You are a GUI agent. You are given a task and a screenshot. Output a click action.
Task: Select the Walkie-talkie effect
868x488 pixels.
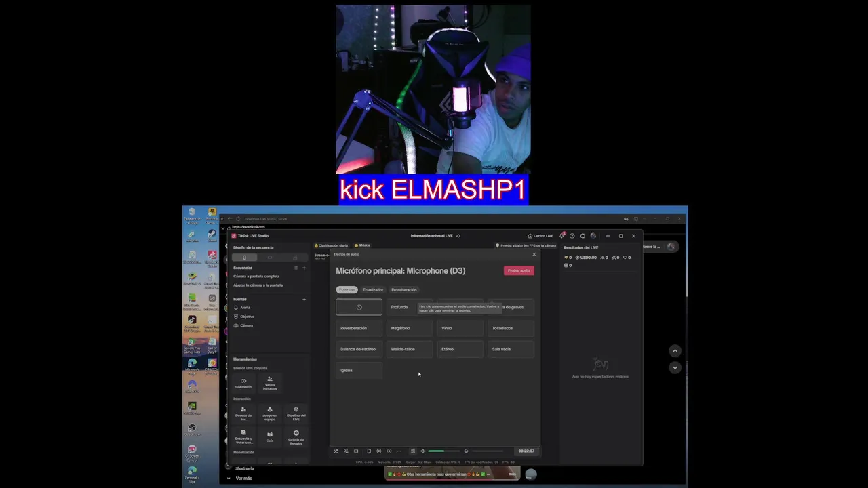(x=410, y=349)
